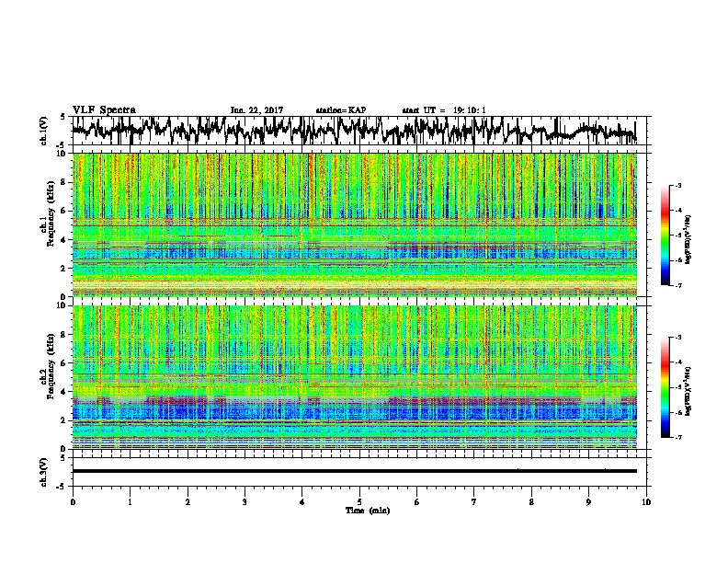
Task: Click the "VLF Spectra" plot title
Action: [104, 110]
